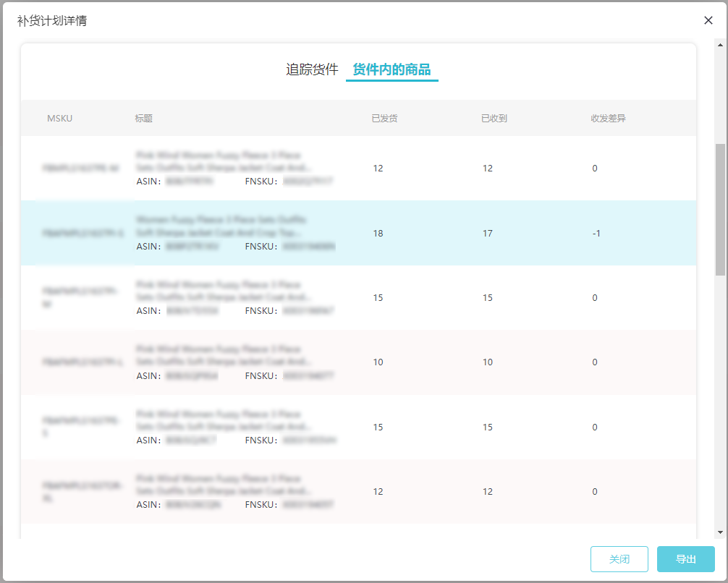Screen dimensions: 728x583
Task: Click the shipped quantity 10 cell
Action: click(x=378, y=362)
